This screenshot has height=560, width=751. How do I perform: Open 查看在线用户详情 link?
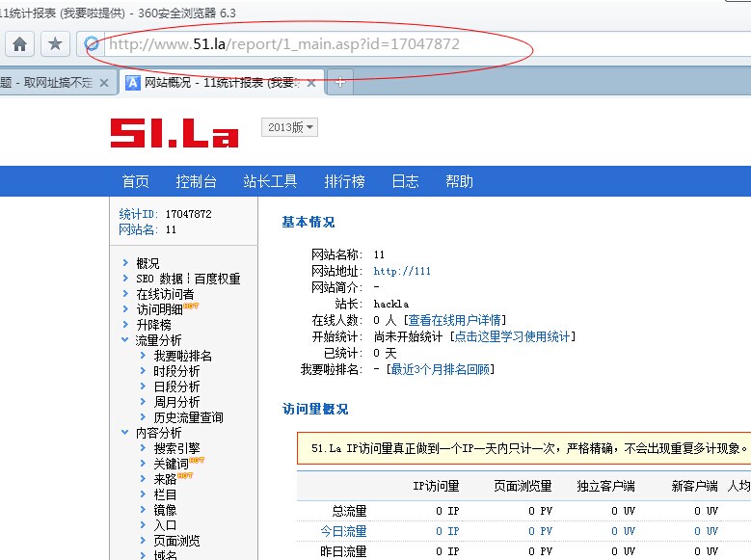[454, 320]
